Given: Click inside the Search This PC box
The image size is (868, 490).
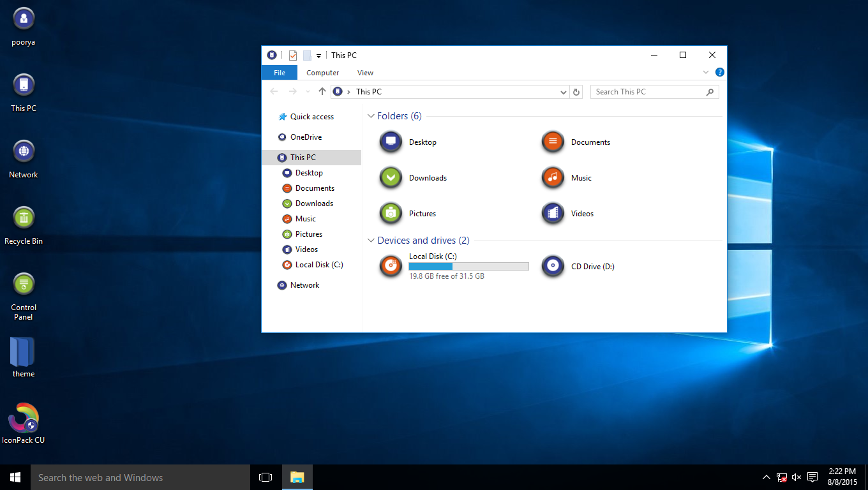Looking at the screenshot, I should 645,91.
